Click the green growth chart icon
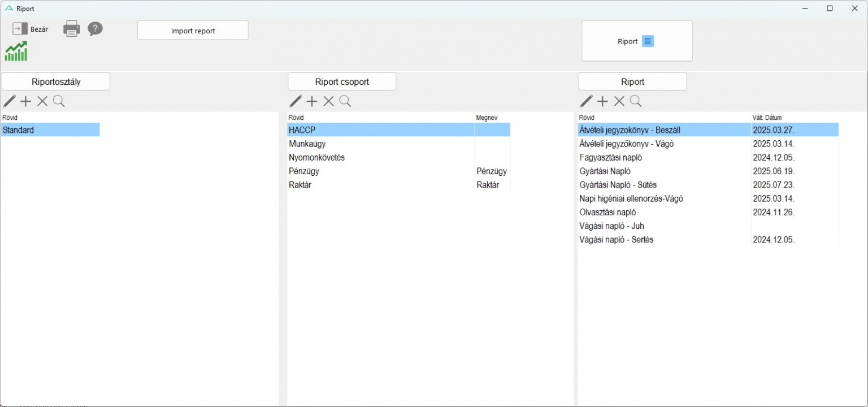The image size is (868, 407). 16,51
